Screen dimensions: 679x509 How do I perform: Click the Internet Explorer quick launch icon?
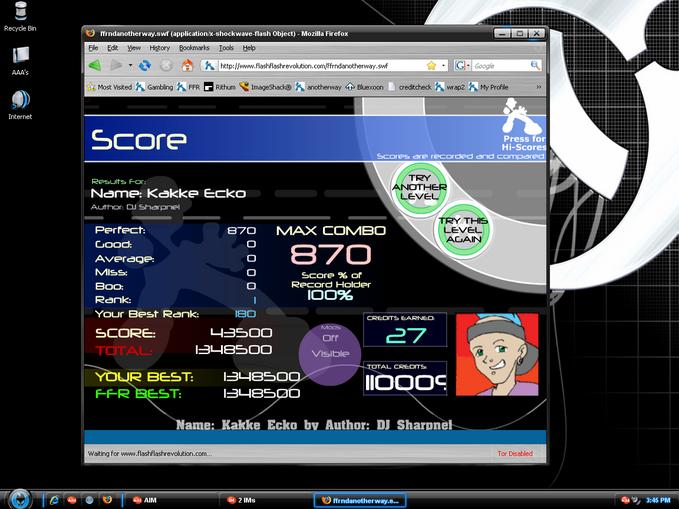click(54, 500)
